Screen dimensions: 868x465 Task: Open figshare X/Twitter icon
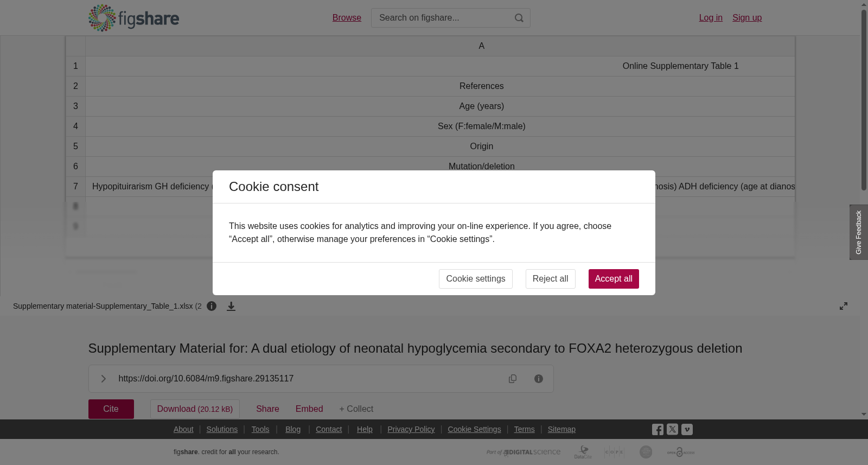coord(672,429)
